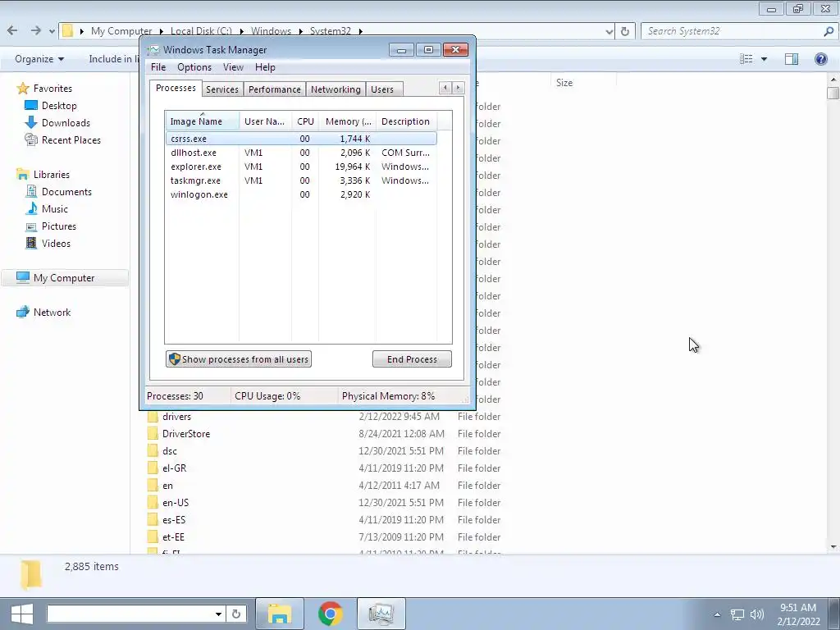The image size is (840, 630).
Task: Click Show processes from all users
Action: (x=239, y=359)
